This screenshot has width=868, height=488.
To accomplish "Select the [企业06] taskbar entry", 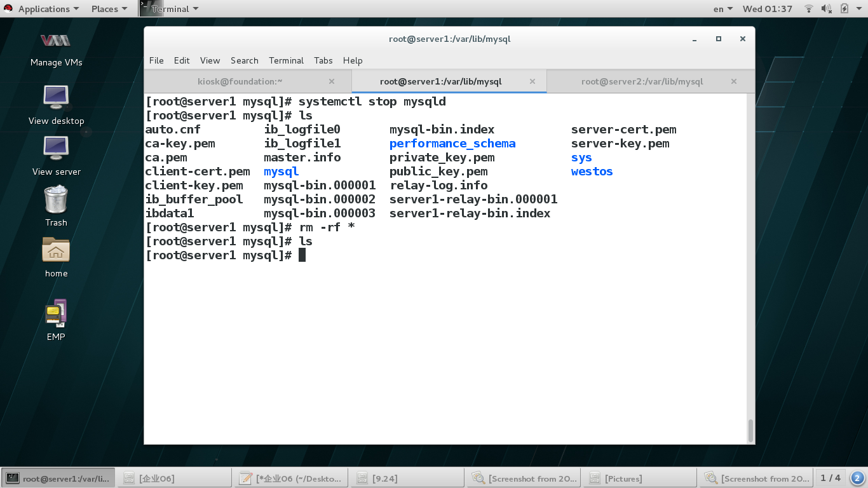I will pos(174,478).
